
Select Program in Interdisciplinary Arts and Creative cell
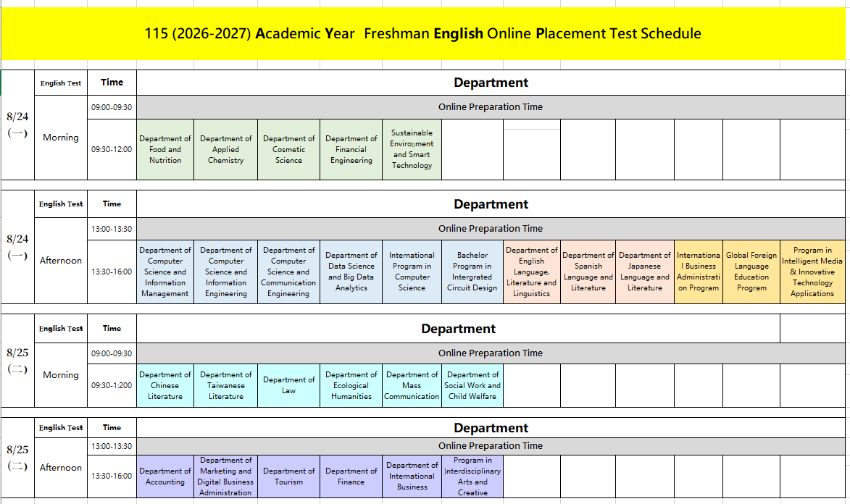(472, 476)
